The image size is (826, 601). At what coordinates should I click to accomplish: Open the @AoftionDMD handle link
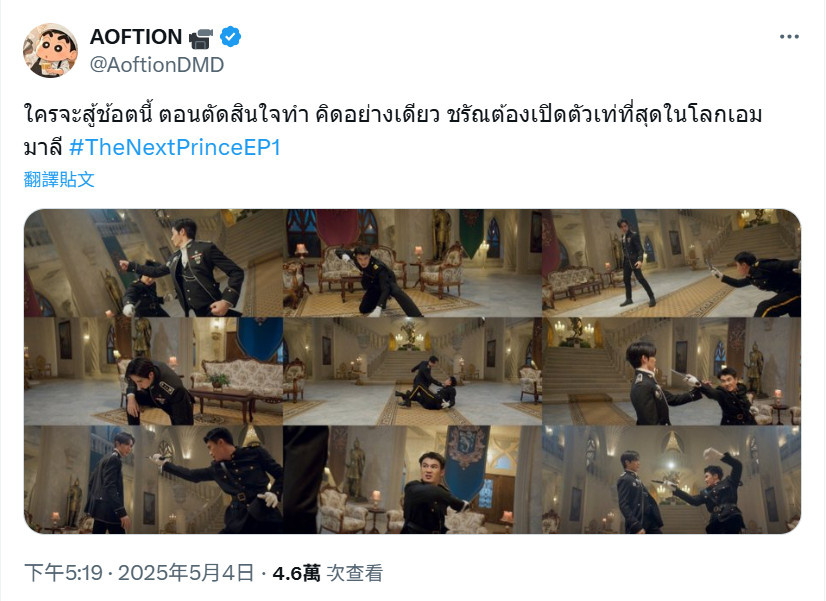coord(157,65)
